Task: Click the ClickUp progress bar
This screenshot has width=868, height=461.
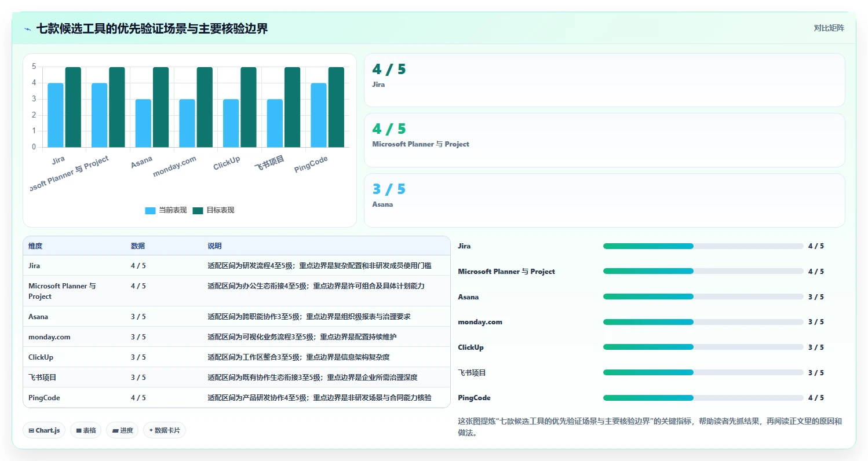Action: click(x=703, y=347)
